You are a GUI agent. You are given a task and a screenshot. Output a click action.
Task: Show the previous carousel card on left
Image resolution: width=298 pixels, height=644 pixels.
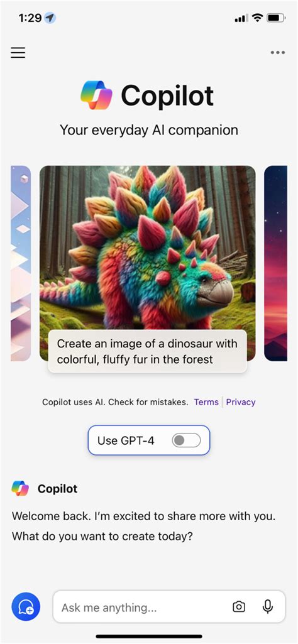click(x=21, y=263)
